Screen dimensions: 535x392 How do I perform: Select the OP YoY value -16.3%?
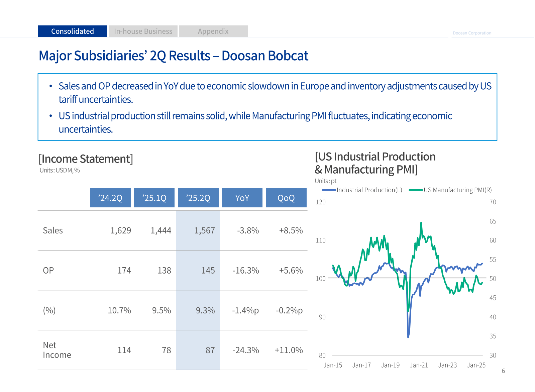[x=246, y=270]
